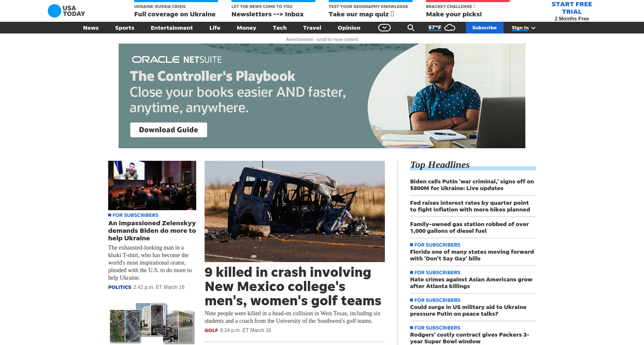Open the Zelenskyy speech thumbnail

[152, 185]
